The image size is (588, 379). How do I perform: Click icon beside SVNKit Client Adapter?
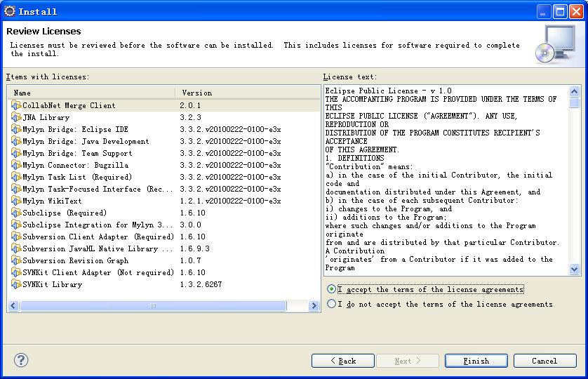click(15, 272)
